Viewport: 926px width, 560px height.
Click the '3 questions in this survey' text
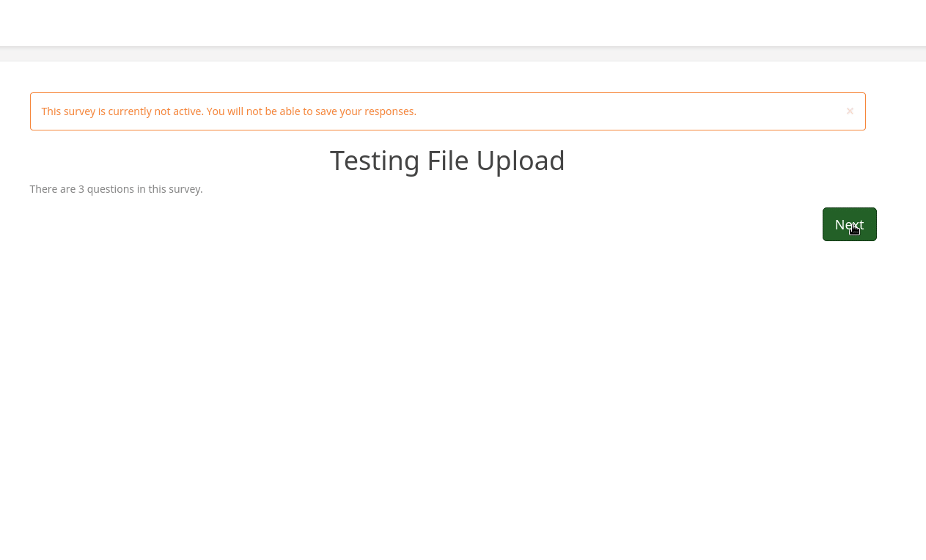point(116,189)
